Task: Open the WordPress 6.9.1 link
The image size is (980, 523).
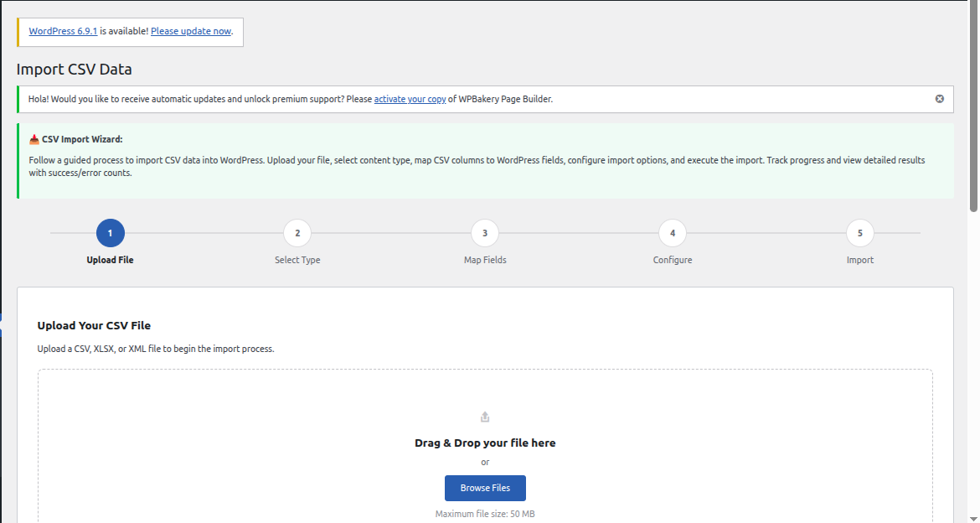Action: pos(63,31)
